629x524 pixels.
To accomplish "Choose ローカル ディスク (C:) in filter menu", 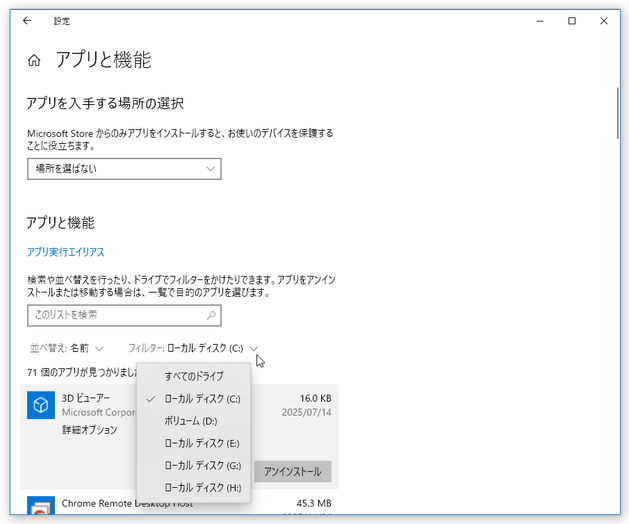I will click(194, 399).
